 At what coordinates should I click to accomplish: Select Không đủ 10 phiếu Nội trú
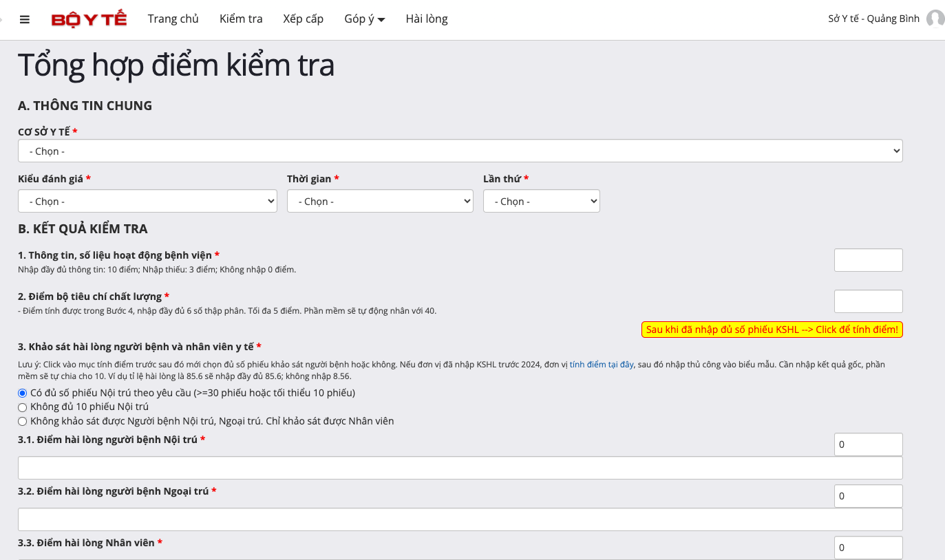click(x=23, y=407)
